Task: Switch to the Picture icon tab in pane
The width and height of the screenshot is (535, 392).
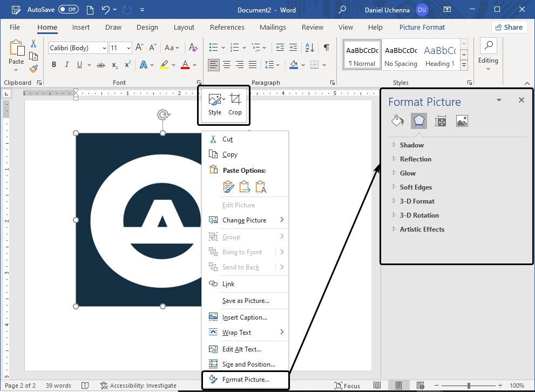Action: pos(462,121)
